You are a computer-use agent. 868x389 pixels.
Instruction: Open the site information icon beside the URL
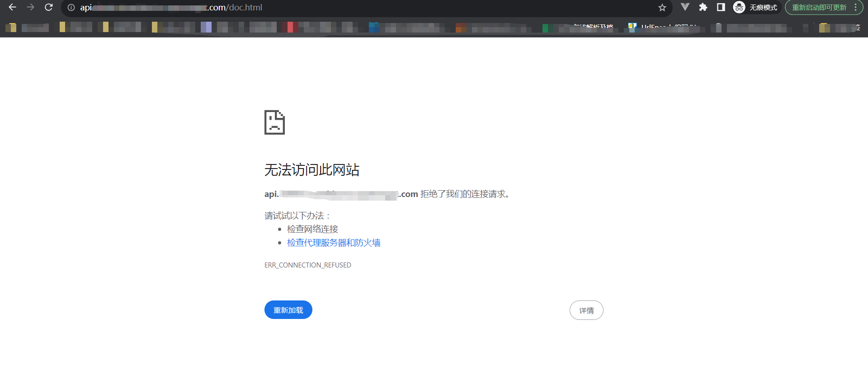point(71,8)
